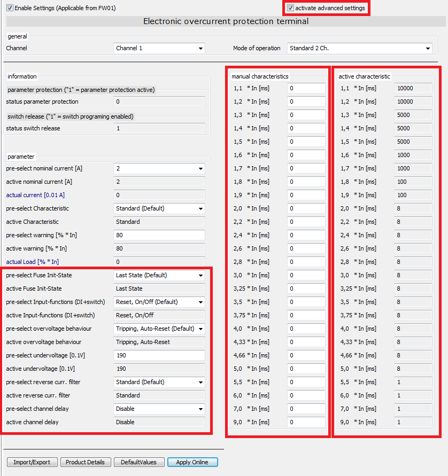The height and width of the screenshot is (476, 448).
Task: Click the actual current [0.01 A] label
Action: [35, 195]
